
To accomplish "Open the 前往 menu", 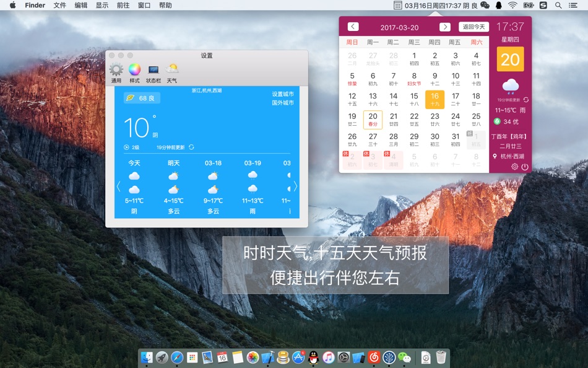I will (123, 5).
